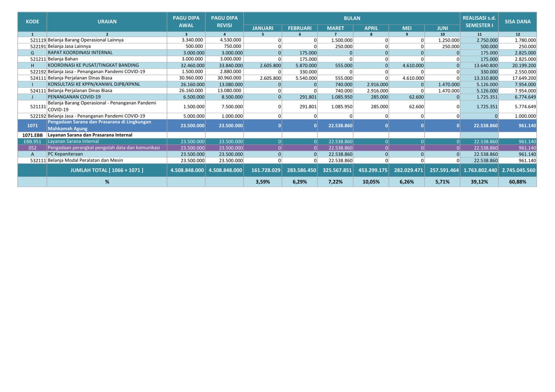Image resolution: width=555 pixels, height=392 pixels.
Task: Select RAPAT KOORDINASI INTERNAL row
Action: pyautogui.click(x=277, y=53)
